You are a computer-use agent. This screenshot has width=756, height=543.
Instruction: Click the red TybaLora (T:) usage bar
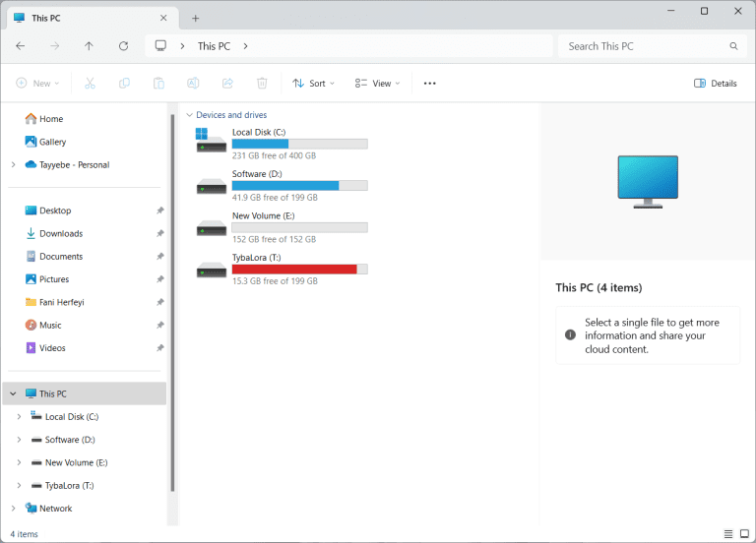click(x=300, y=270)
